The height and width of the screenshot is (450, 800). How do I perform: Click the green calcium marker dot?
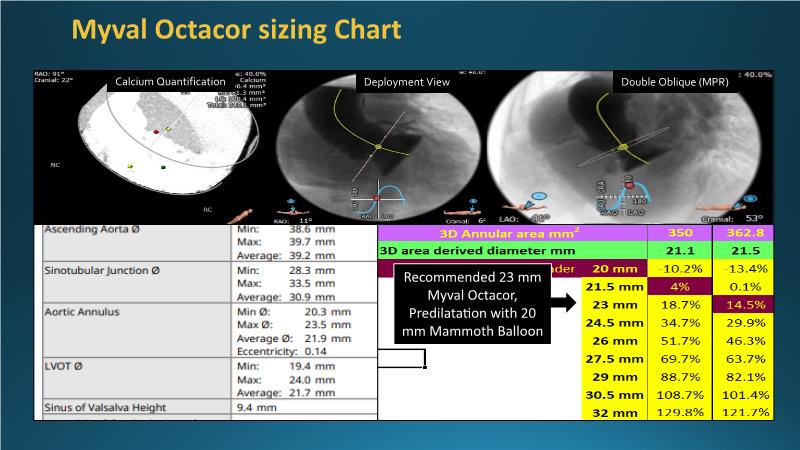tap(163, 168)
